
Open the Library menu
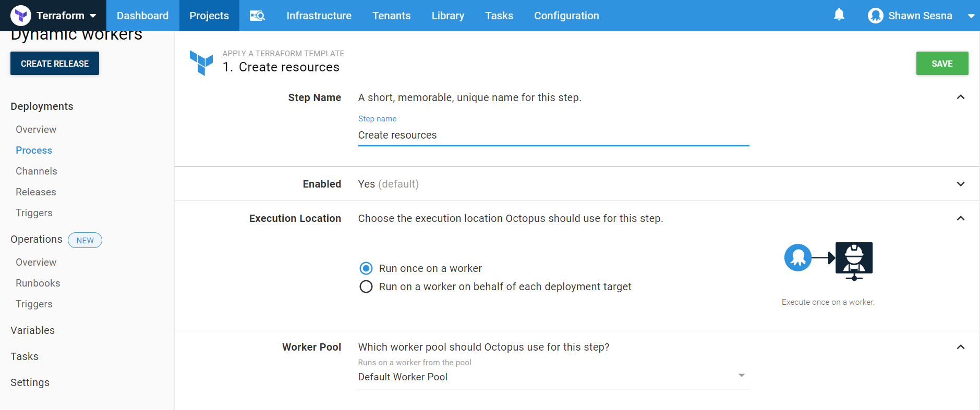447,16
